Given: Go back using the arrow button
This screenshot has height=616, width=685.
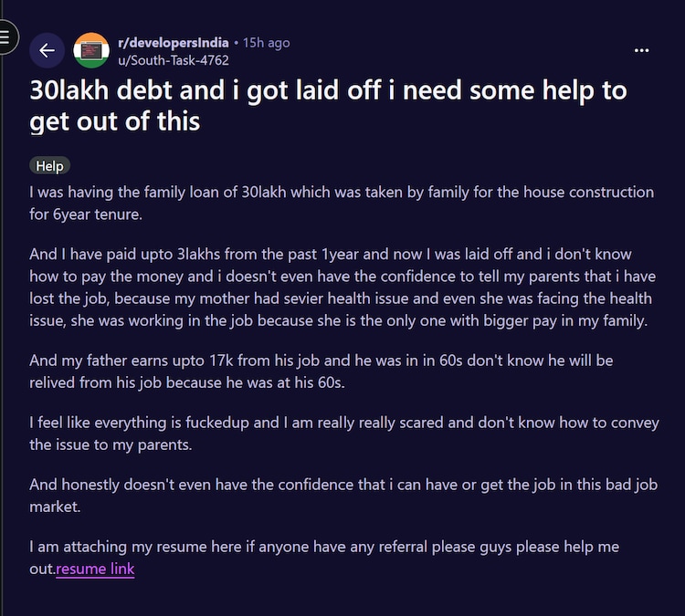Looking at the screenshot, I should coord(47,50).
